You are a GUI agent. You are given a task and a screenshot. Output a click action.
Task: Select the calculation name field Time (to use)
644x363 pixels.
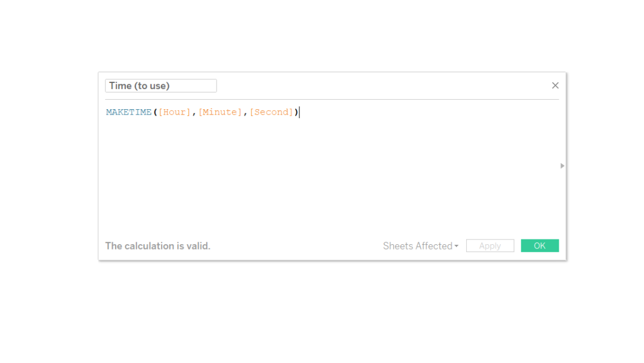[x=160, y=85]
